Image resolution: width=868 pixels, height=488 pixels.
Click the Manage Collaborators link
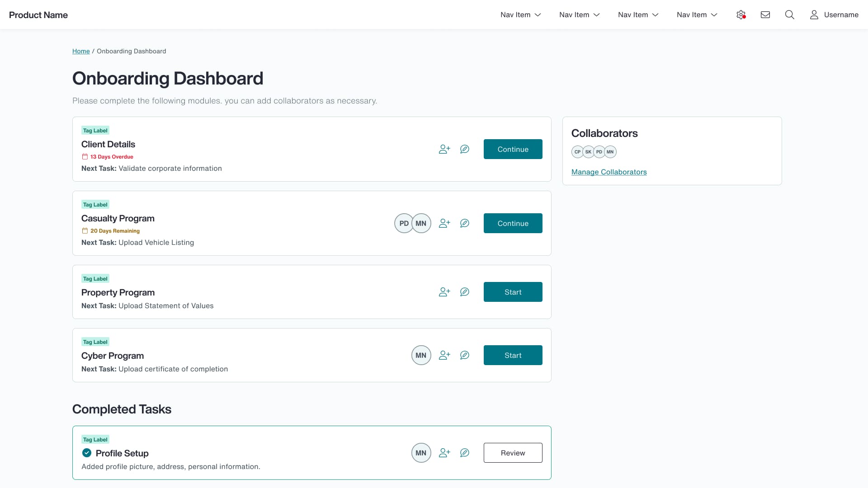[609, 172]
